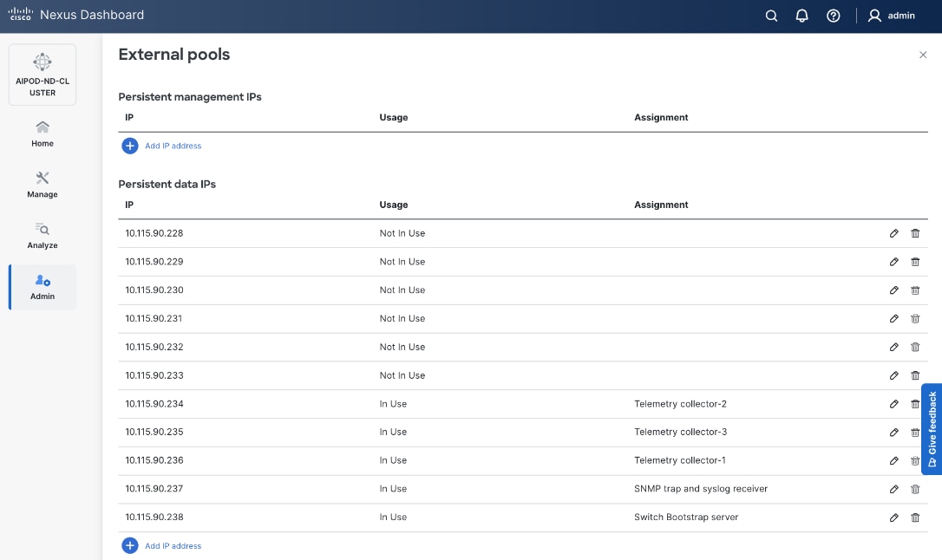Edit the IP 10.115.90.231 entry
The width and height of the screenshot is (942, 560).
coord(893,318)
